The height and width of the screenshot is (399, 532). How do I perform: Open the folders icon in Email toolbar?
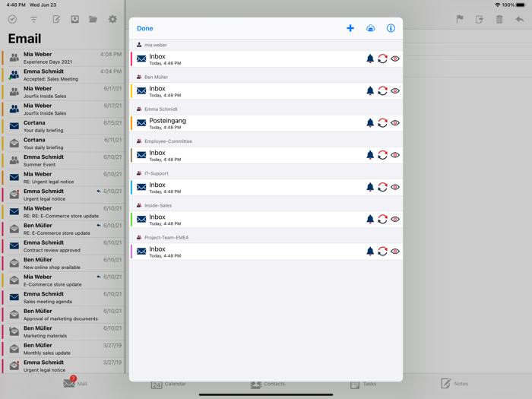tap(93, 19)
